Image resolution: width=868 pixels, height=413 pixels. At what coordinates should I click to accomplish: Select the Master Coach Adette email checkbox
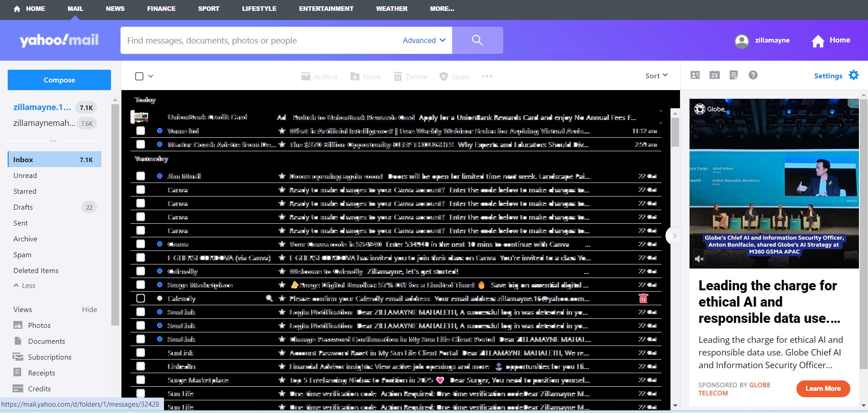[141, 144]
